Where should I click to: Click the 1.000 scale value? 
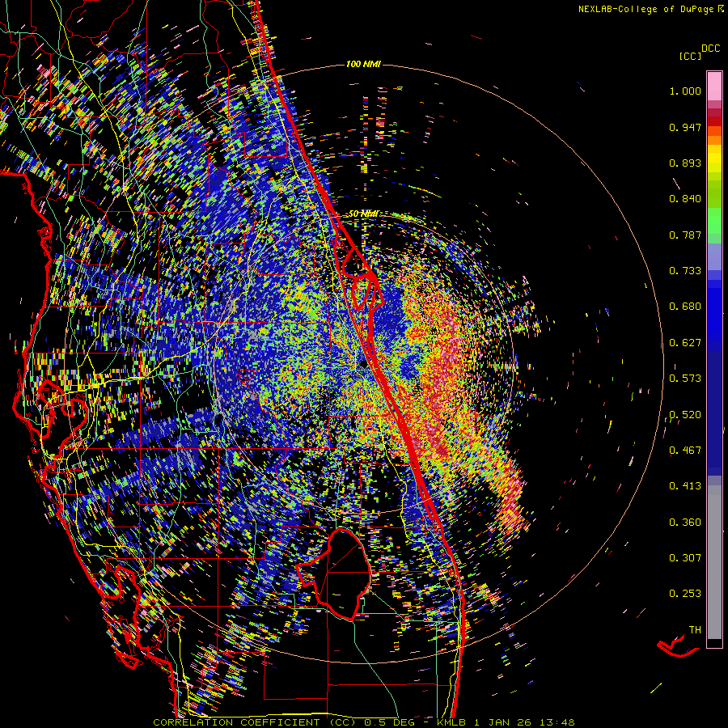coord(685,91)
